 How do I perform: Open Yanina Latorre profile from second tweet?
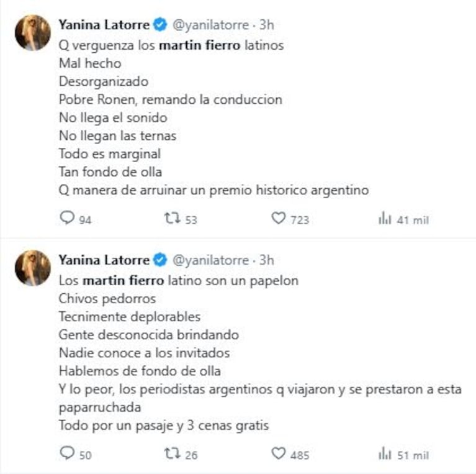tap(104, 260)
